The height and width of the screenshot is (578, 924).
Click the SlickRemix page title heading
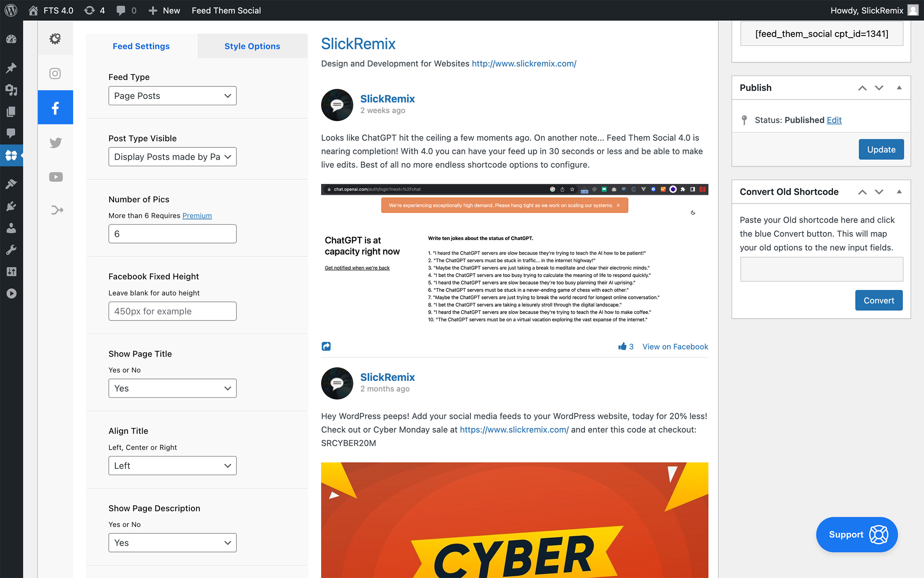point(358,44)
